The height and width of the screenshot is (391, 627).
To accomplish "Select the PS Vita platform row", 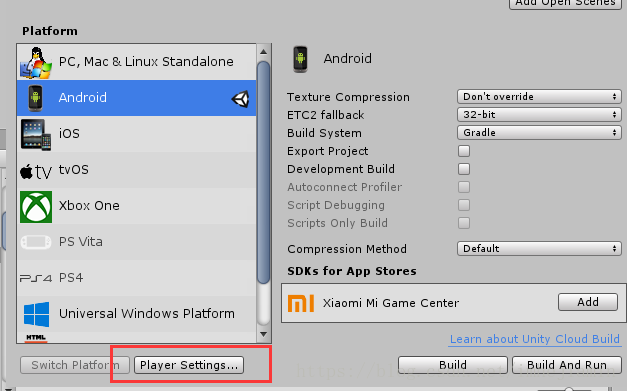I will pyautogui.click(x=136, y=242).
